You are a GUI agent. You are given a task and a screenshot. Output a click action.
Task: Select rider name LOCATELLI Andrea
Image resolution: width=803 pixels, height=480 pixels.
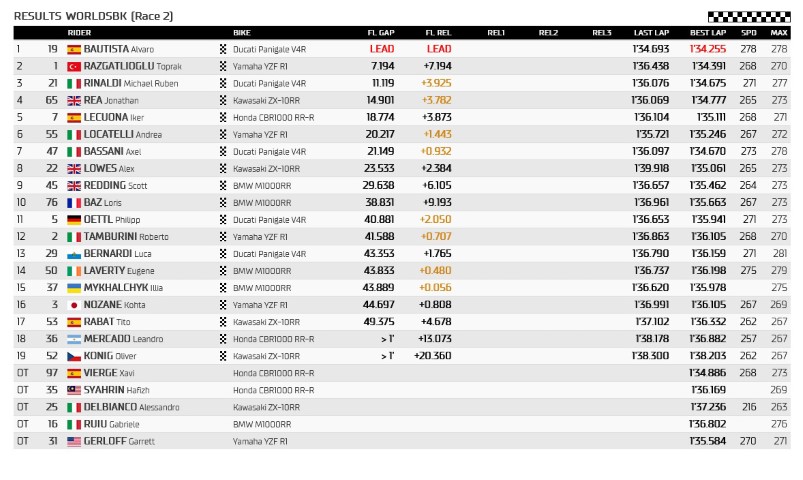[124, 134]
